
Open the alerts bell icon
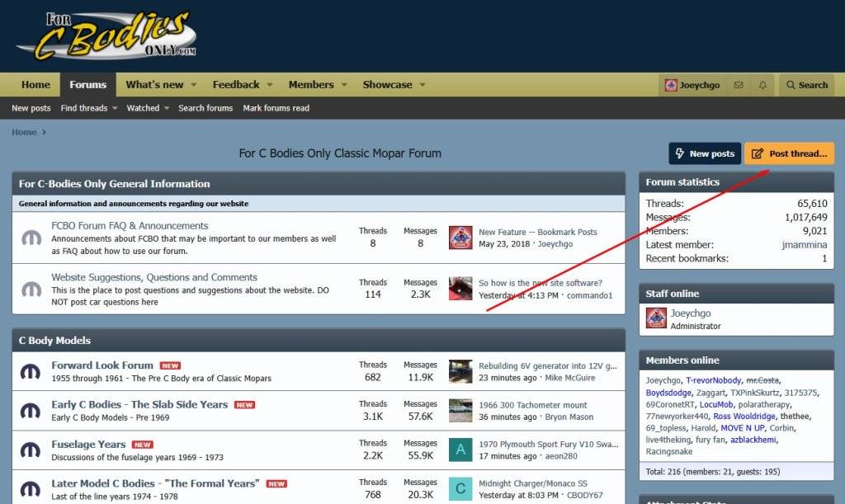762,85
